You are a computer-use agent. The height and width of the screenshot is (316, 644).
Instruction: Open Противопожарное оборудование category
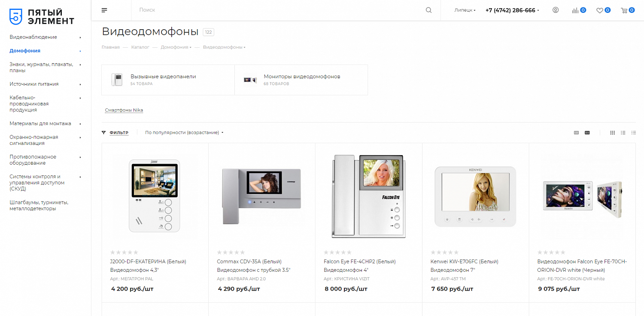tap(33, 160)
